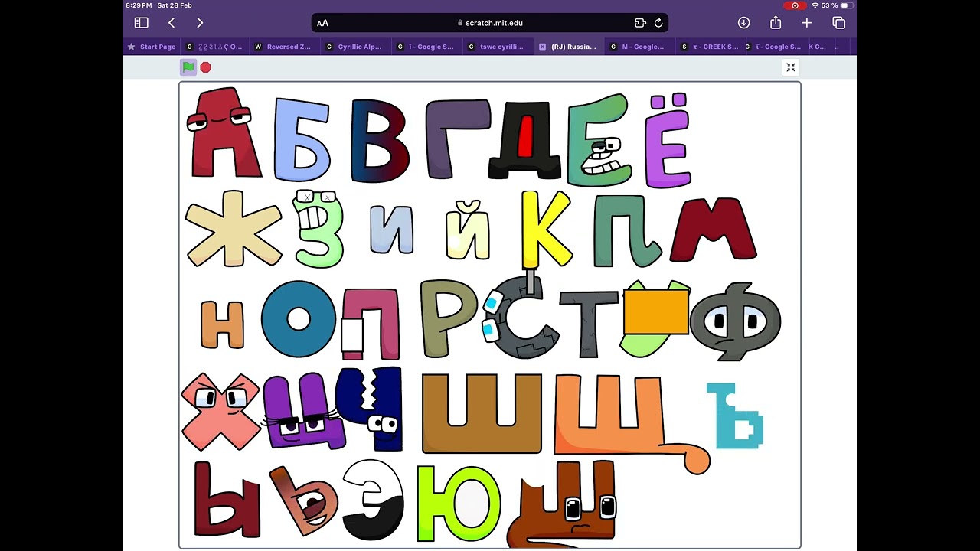Click the light green letter З
The height and width of the screenshot is (551, 980).
point(317,229)
